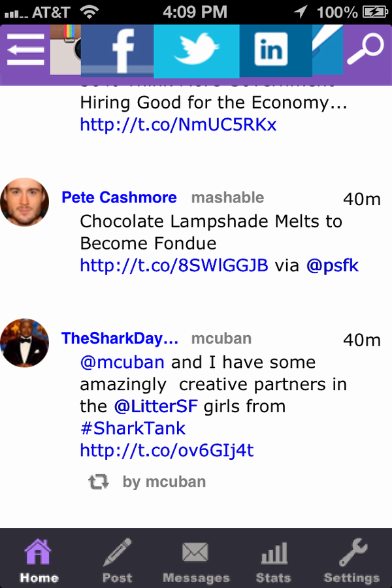The width and height of the screenshot is (392, 588).
Task: Open the #SharkTank hashtag
Action: click(x=133, y=428)
